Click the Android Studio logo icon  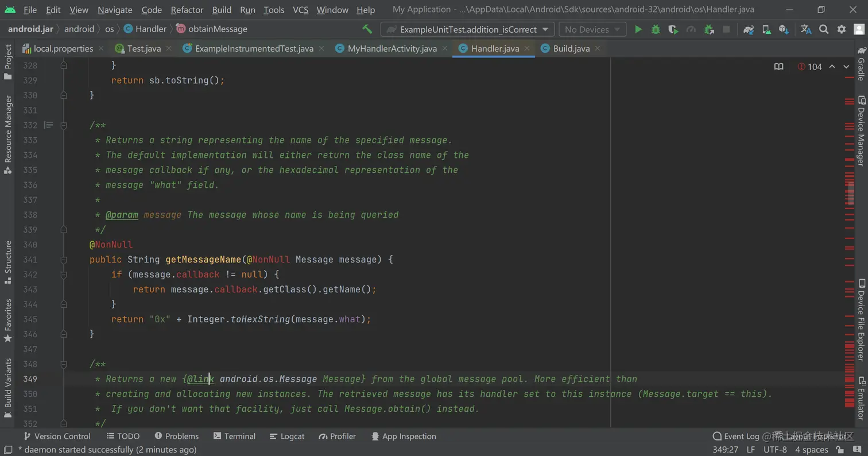pos(10,10)
